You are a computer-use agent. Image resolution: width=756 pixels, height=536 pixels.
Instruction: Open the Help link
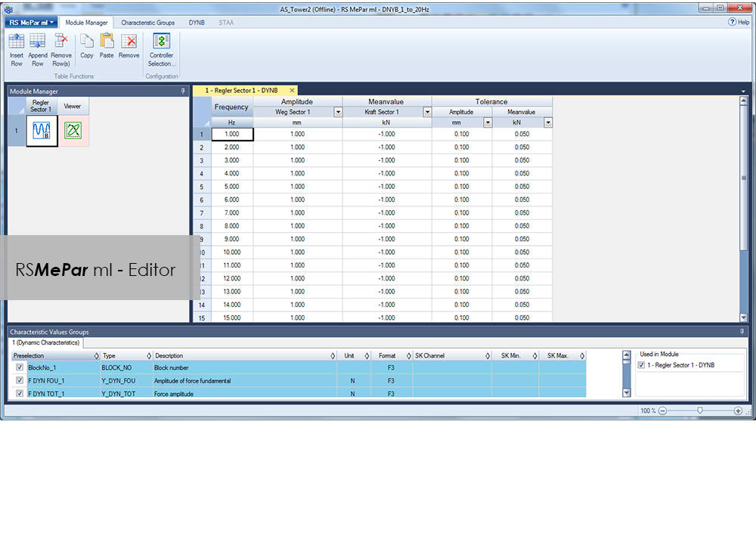[x=739, y=23]
